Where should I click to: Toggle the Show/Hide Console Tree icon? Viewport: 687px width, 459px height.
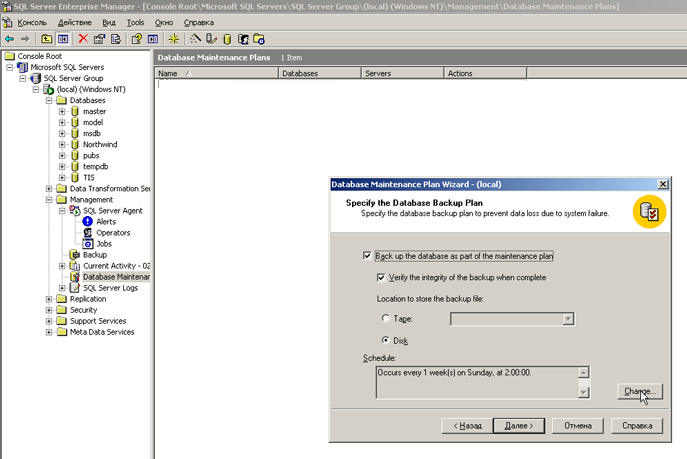coord(63,39)
